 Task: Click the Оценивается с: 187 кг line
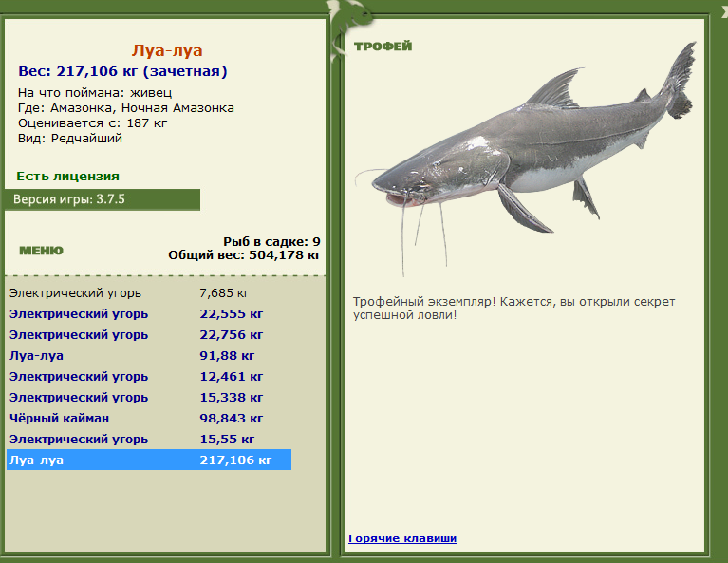coord(92,123)
